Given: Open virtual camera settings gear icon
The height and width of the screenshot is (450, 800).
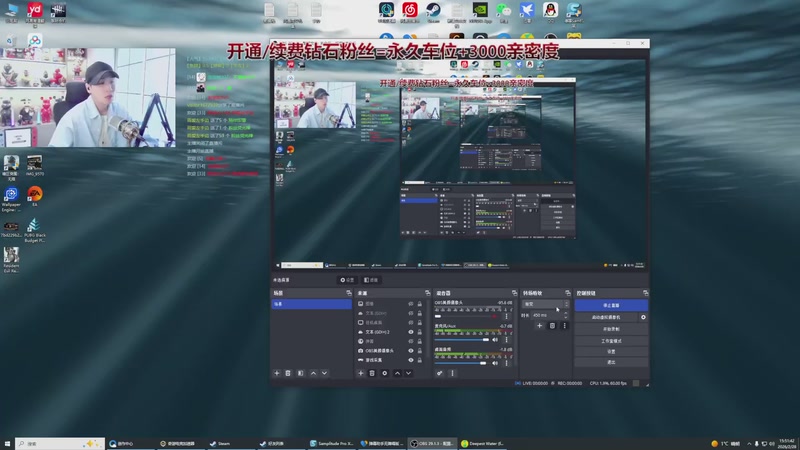Looking at the screenshot, I should [x=643, y=317].
